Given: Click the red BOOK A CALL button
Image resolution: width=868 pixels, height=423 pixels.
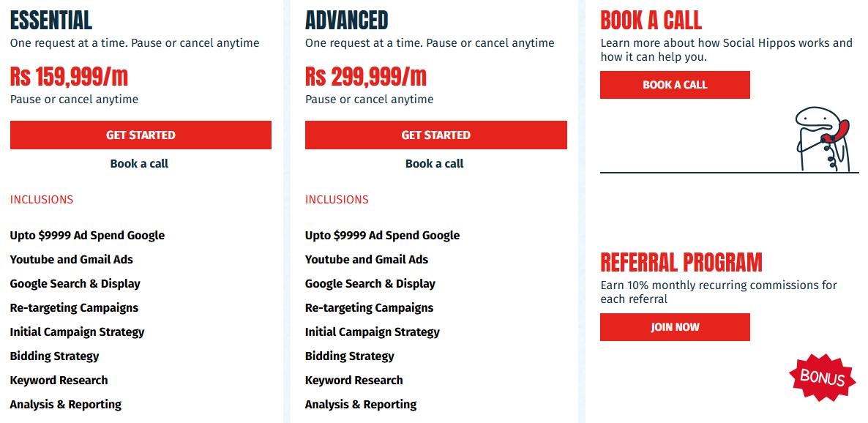Looking at the screenshot, I should tap(675, 85).
